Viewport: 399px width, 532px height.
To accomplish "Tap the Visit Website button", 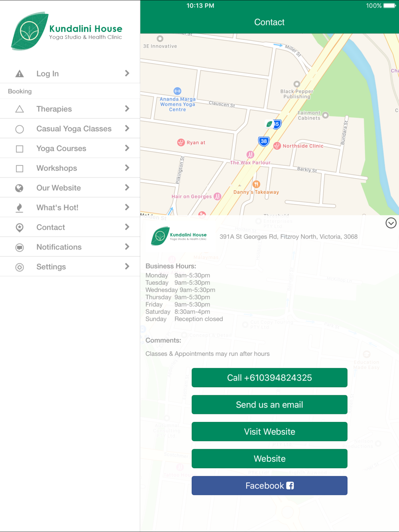I will tap(269, 432).
